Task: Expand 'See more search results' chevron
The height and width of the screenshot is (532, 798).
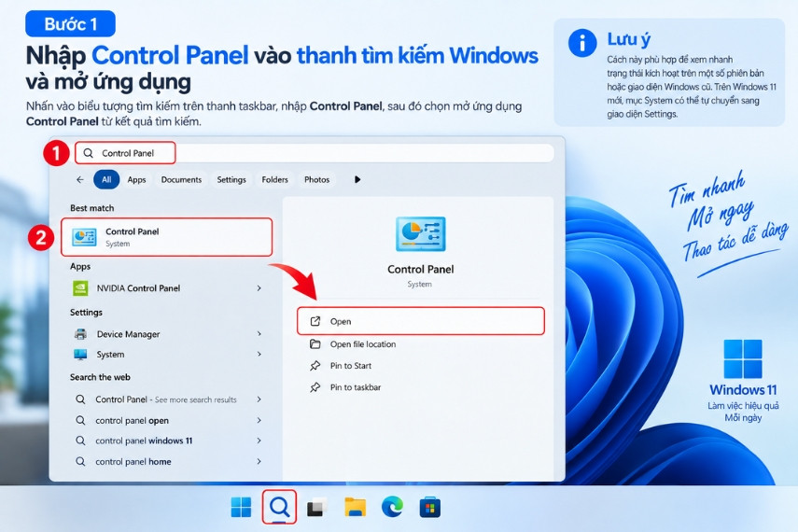Action: (259, 399)
